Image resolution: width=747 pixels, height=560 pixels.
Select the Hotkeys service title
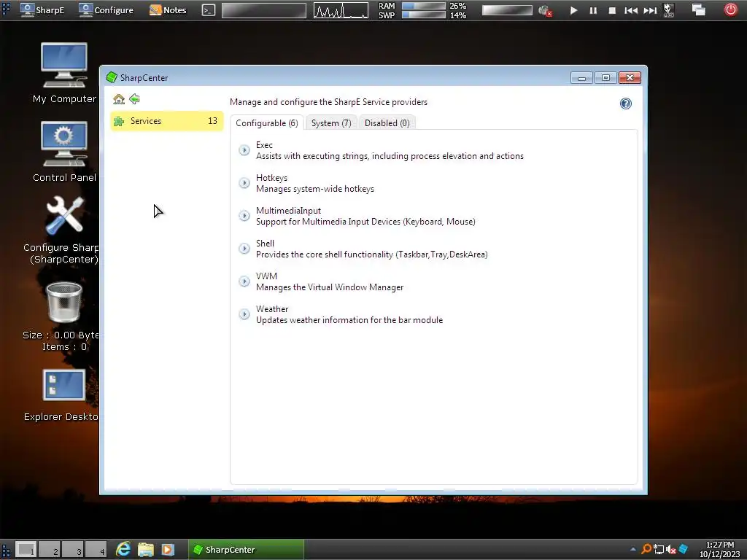pyautogui.click(x=271, y=178)
